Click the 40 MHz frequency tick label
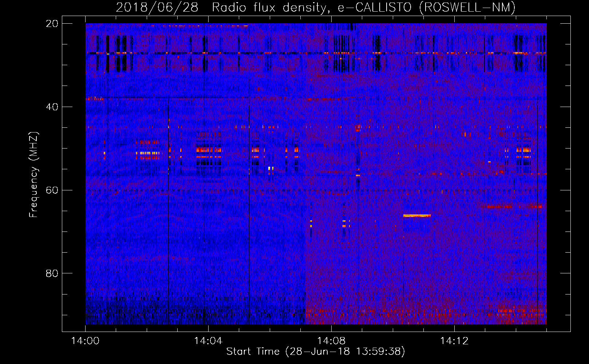The width and height of the screenshot is (589, 364). tap(52, 107)
